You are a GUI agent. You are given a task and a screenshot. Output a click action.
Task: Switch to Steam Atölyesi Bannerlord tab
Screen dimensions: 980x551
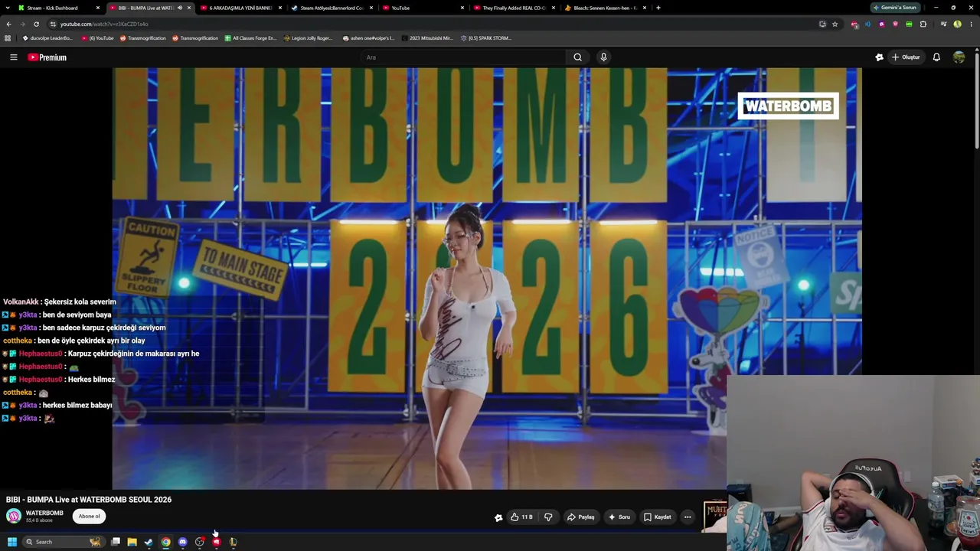click(x=331, y=8)
